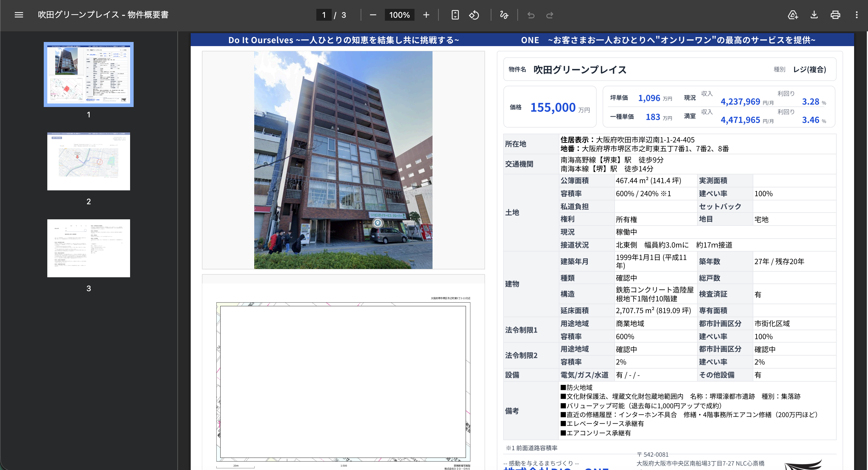Viewport: 868px width, 470px height.
Task: Select full occupancy income 4,471,965
Action: [740, 120]
